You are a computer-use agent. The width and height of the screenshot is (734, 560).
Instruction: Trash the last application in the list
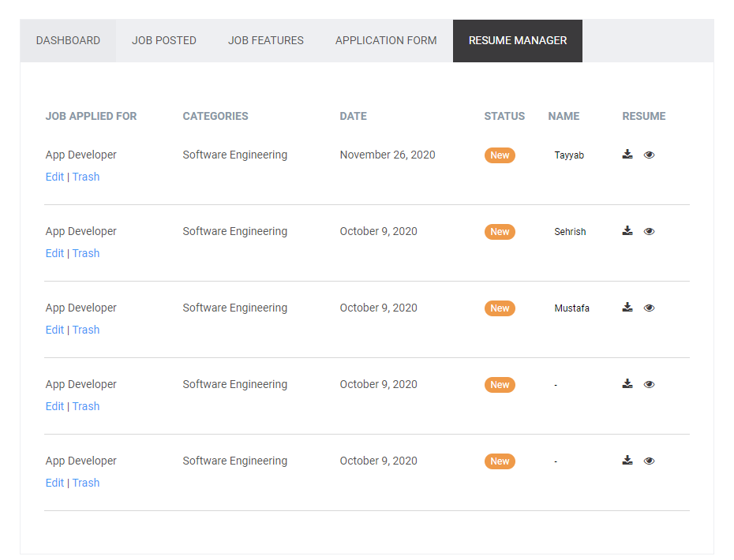click(x=86, y=483)
